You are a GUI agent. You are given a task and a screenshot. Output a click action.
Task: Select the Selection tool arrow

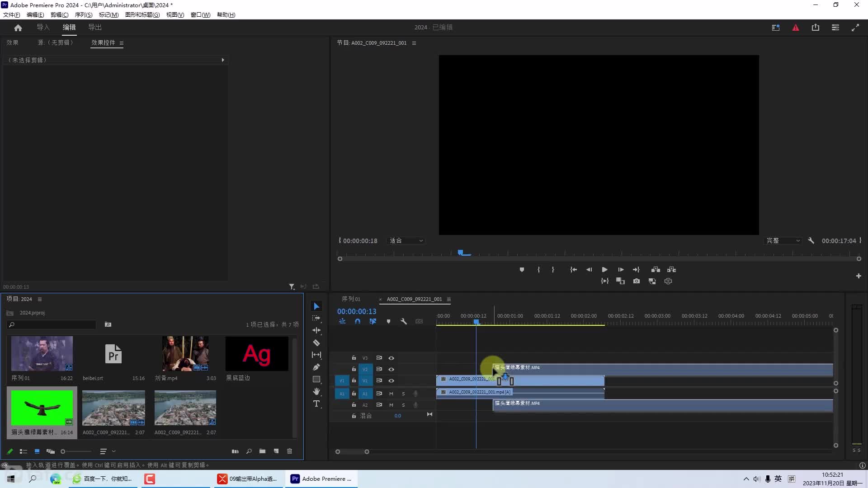click(316, 306)
